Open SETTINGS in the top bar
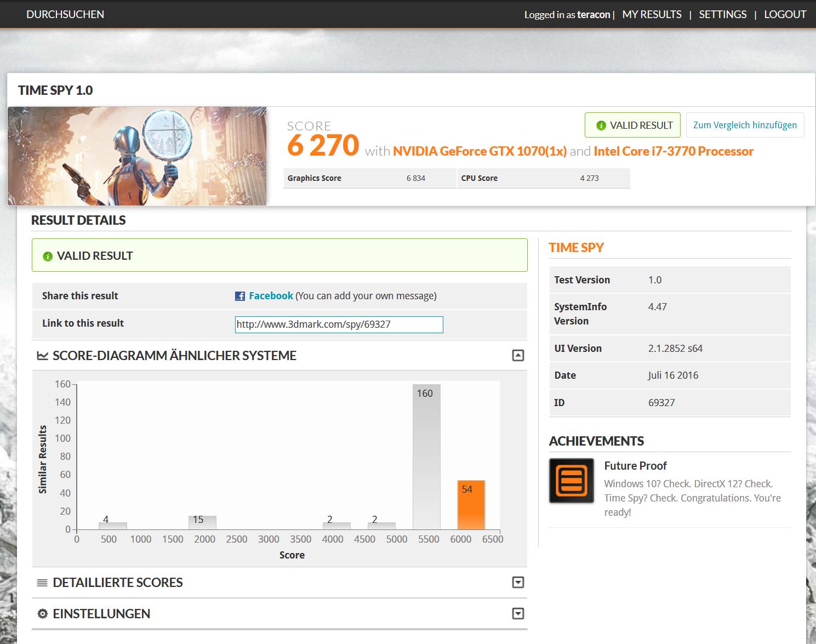The height and width of the screenshot is (644, 816). click(x=722, y=14)
